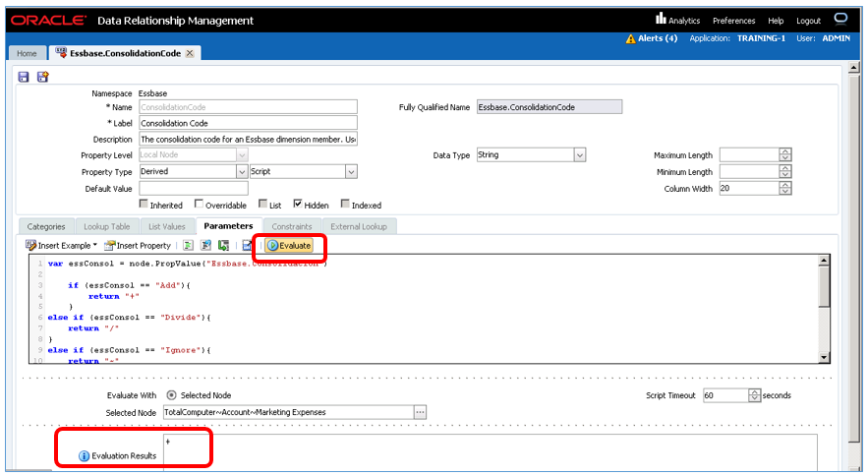Viewport: 868px width, 476px height.
Task: Switch to the Constraints tab
Action: coord(292,226)
